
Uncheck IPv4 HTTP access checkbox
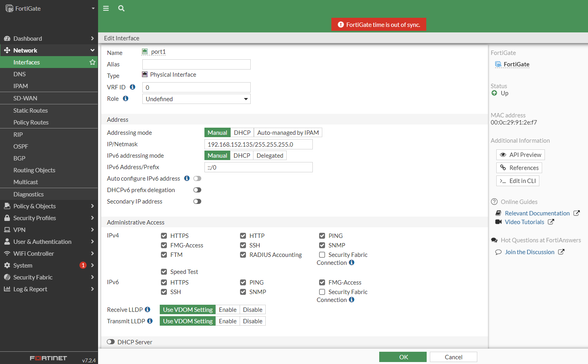point(243,236)
